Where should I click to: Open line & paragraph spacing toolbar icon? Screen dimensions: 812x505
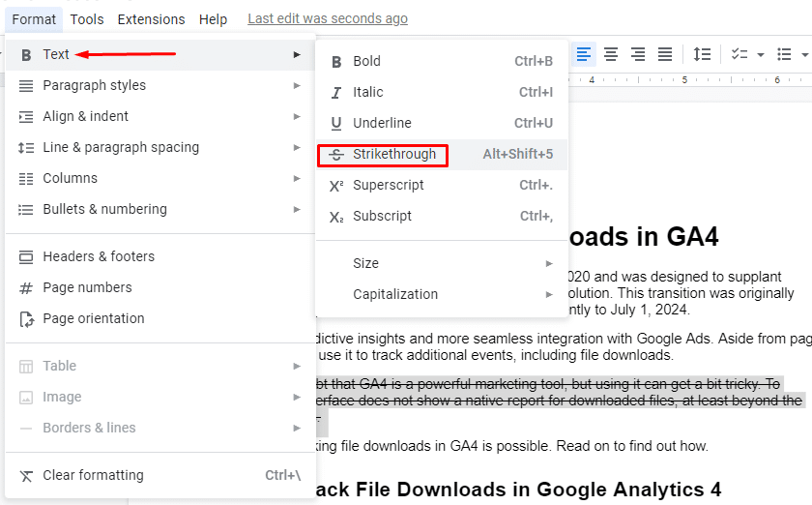tap(702, 54)
